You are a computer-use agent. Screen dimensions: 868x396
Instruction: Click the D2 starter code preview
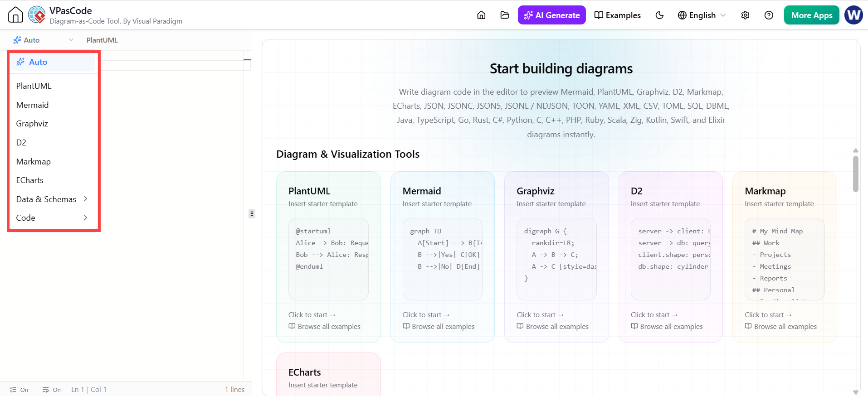pyautogui.click(x=671, y=259)
